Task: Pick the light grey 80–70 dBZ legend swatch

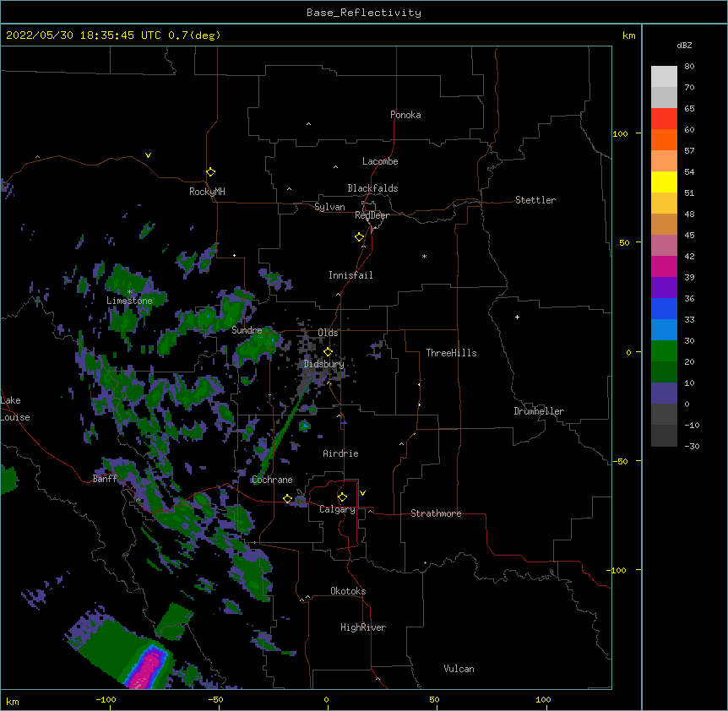Action: pos(664,77)
